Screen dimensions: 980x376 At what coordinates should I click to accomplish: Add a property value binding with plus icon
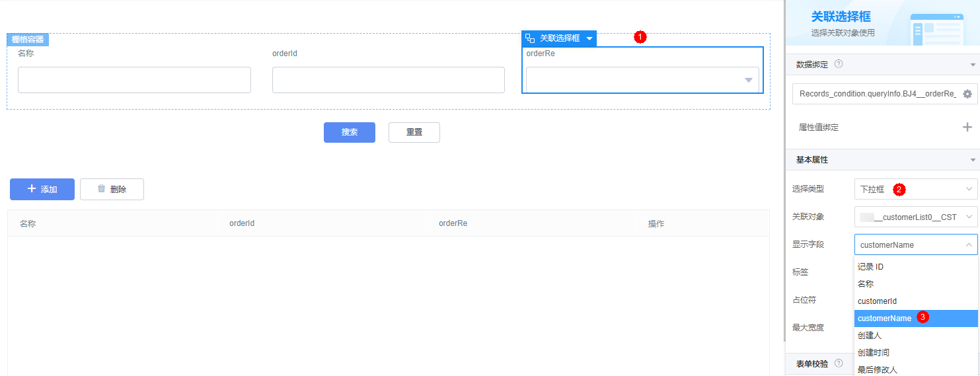tap(967, 127)
